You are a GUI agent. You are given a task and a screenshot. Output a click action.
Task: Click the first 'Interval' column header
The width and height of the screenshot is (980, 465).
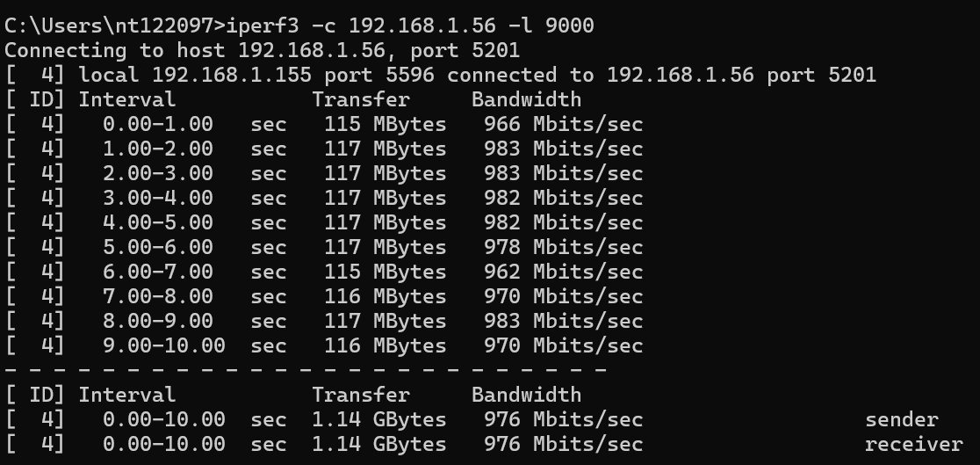point(126,99)
